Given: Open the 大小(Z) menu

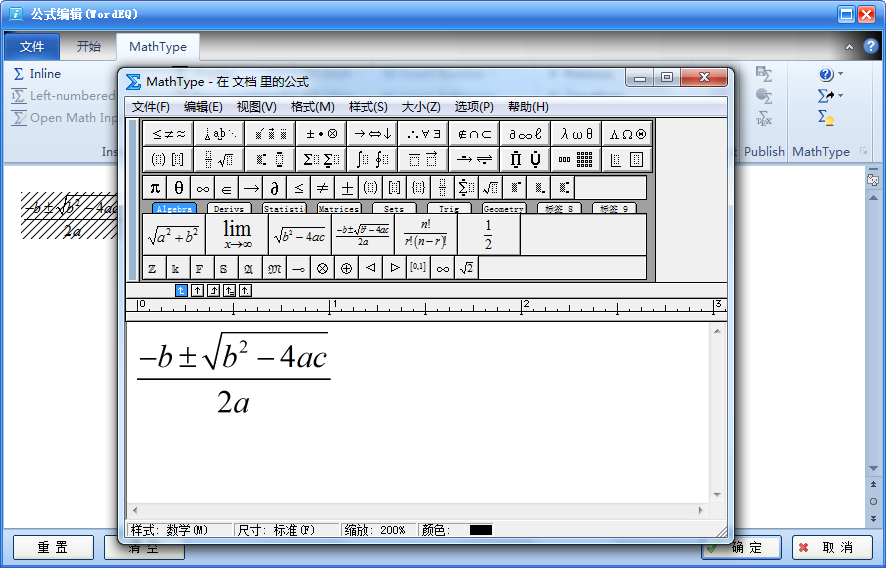Looking at the screenshot, I should coord(421,107).
